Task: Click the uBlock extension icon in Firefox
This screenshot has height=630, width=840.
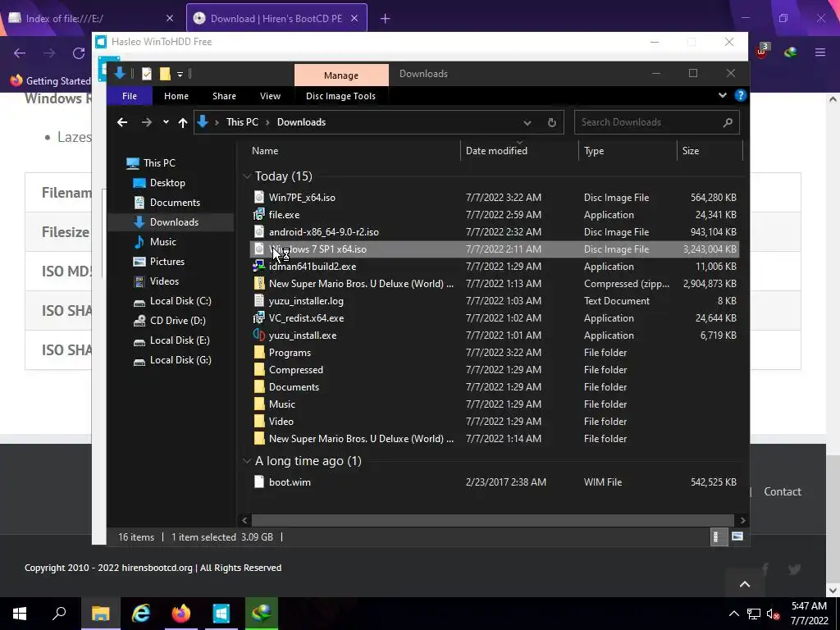Action: pyautogui.click(x=762, y=52)
